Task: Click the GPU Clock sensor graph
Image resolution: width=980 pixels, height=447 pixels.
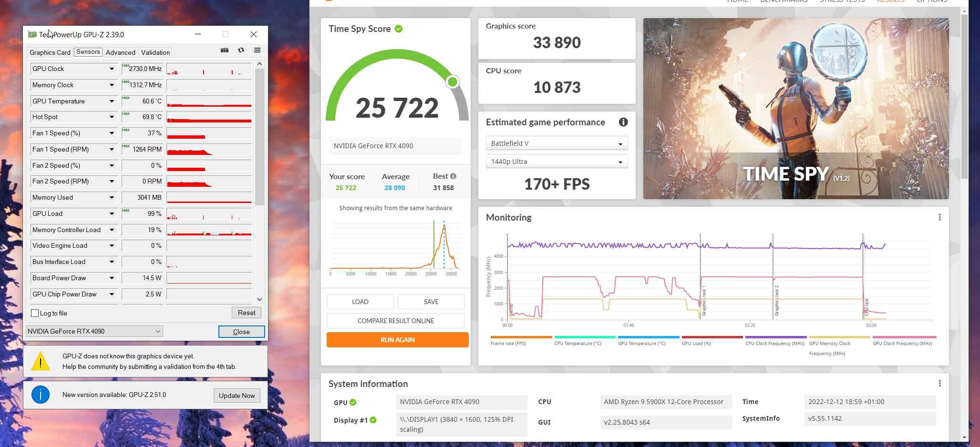Action: point(209,69)
